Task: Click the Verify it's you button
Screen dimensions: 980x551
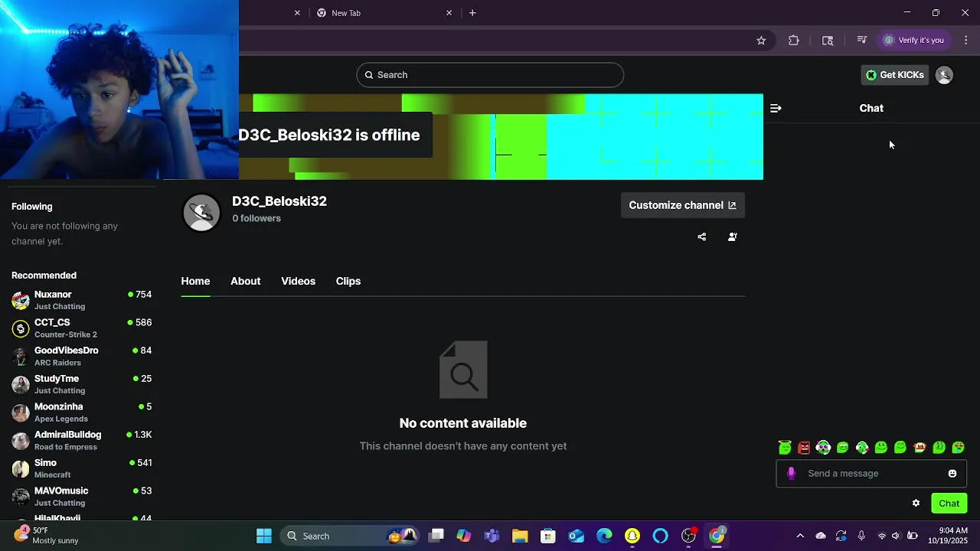Action: [913, 41]
